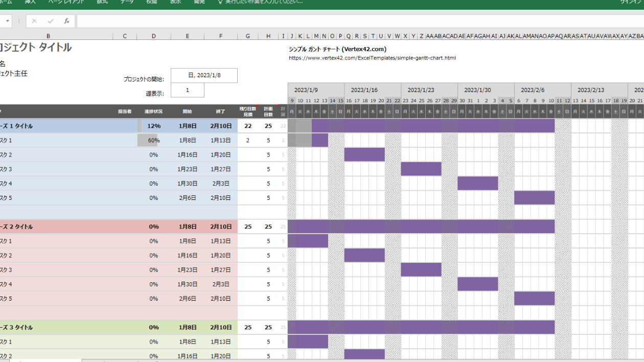Click the purple Gantt bar for Phase 1 Task 2

tap(364, 154)
